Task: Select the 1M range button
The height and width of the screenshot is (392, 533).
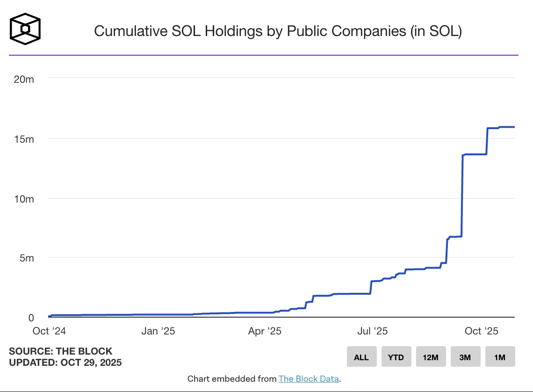Action: click(500, 357)
